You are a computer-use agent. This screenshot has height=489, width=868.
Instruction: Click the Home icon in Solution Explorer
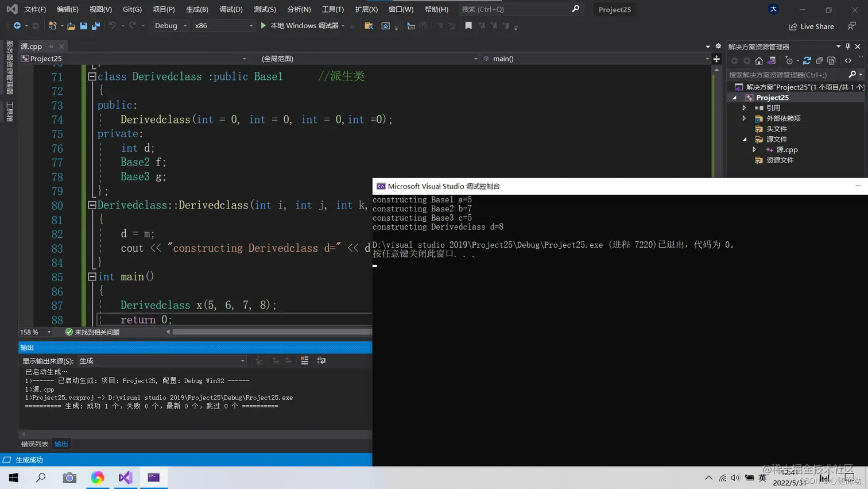[x=759, y=61]
